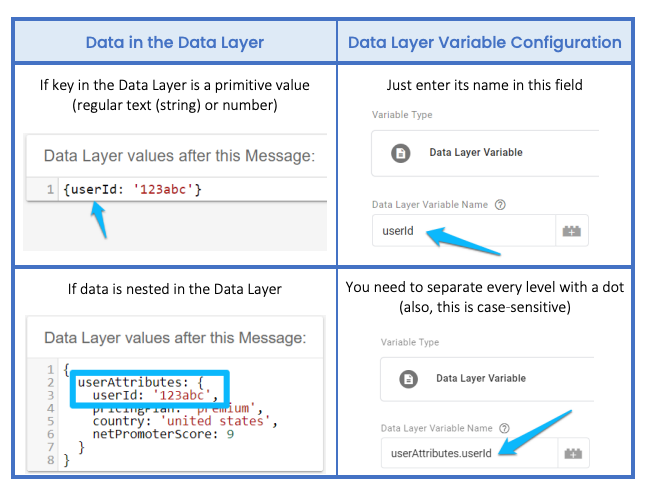Click the highlighted userAttributes box in nested code
Viewport: 659px width, 496px height.
pyautogui.click(x=150, y=389)
